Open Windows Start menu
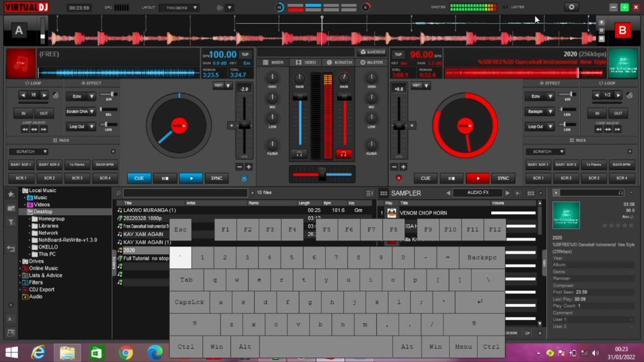The image size is (644, 362). click(11, 352)
